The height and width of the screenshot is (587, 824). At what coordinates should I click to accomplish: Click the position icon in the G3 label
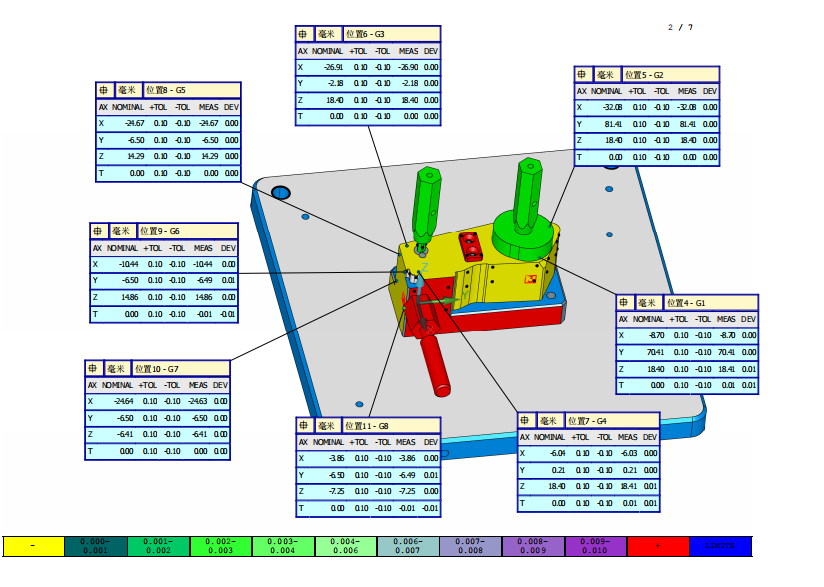(304, 33)
